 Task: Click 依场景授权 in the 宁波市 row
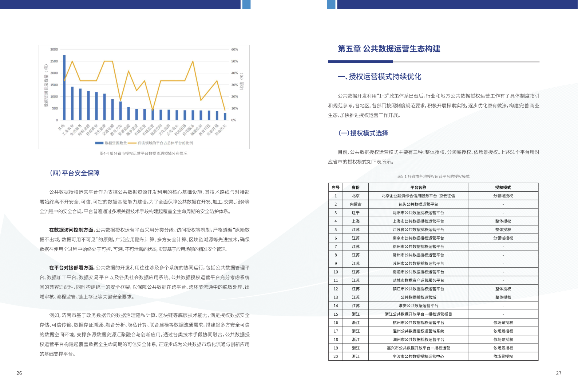pos(503,356)
